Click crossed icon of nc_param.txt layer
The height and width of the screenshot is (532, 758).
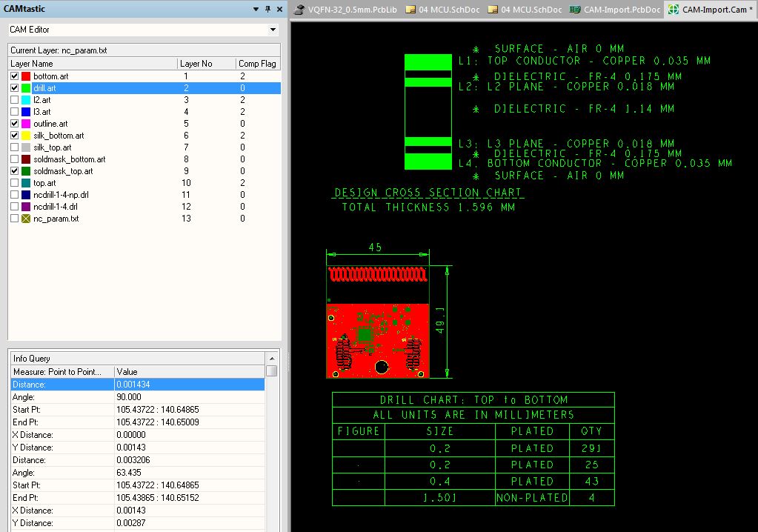point(26,218)
